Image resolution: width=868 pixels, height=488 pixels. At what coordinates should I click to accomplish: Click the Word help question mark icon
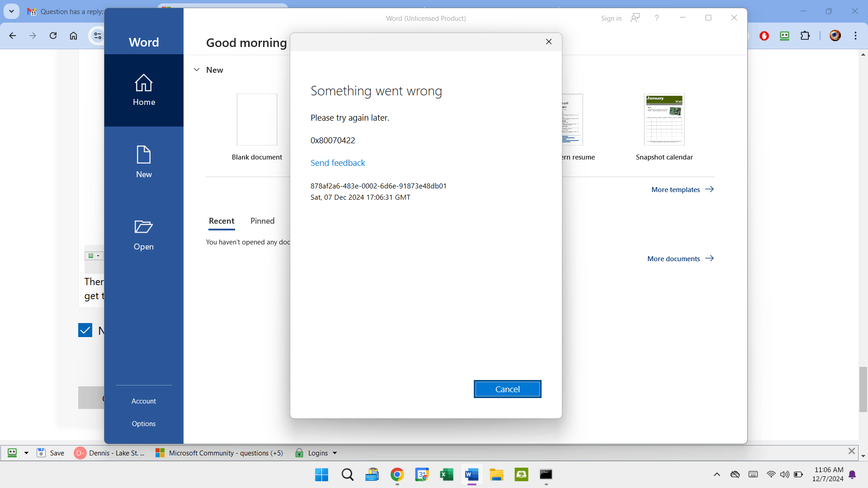[656, 18]
